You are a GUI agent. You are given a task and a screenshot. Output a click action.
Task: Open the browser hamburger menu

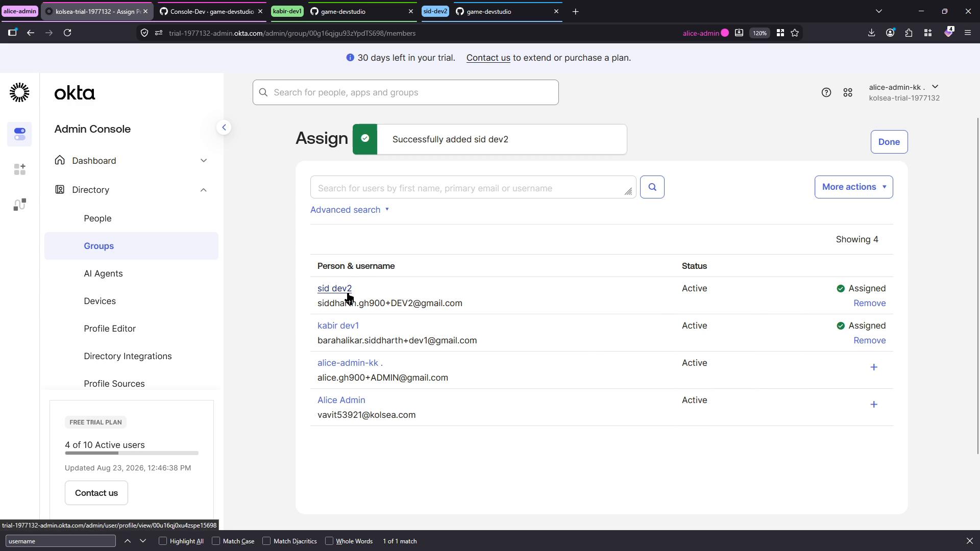[967, 33]
